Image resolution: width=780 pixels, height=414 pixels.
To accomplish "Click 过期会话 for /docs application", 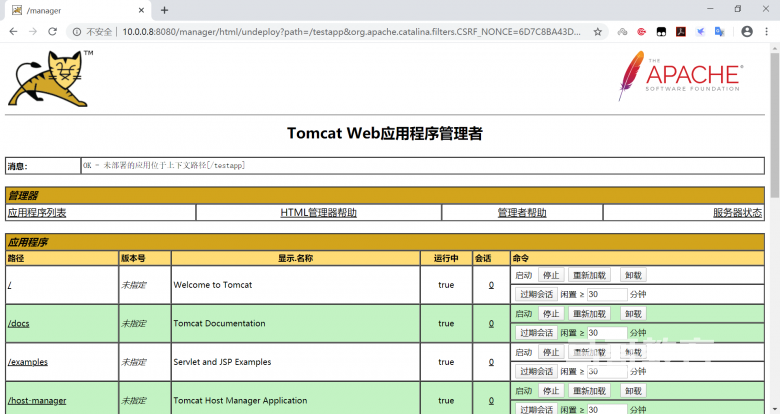I will click(x=536, y=333).
